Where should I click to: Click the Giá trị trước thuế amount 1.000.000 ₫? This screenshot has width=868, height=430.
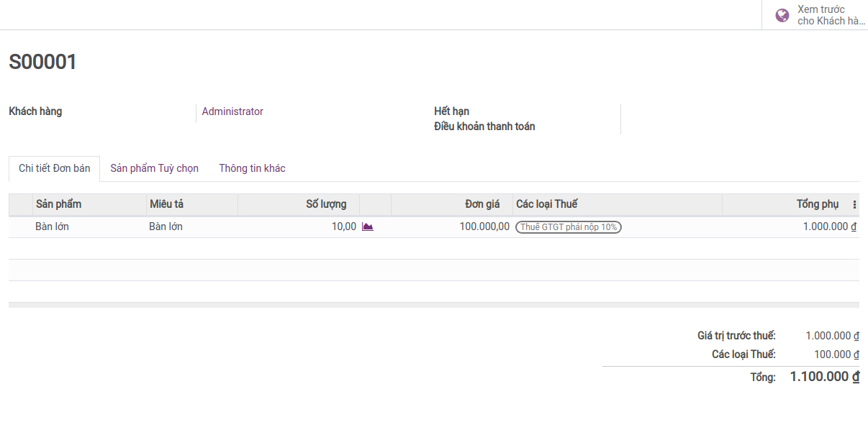[833, 336]
